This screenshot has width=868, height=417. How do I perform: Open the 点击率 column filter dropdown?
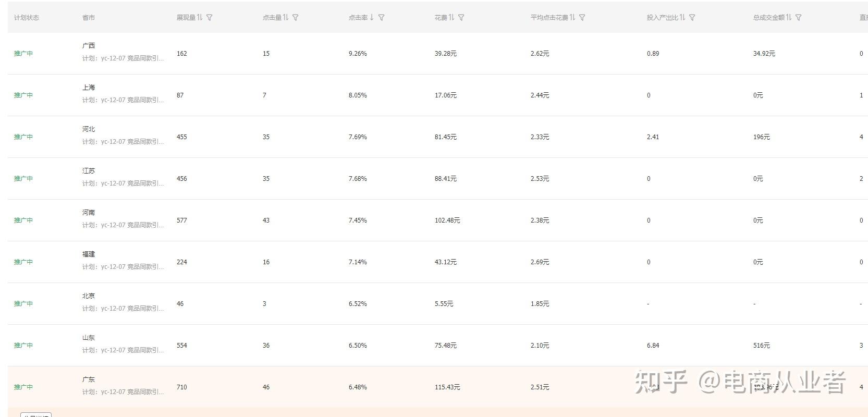(382, 18)
